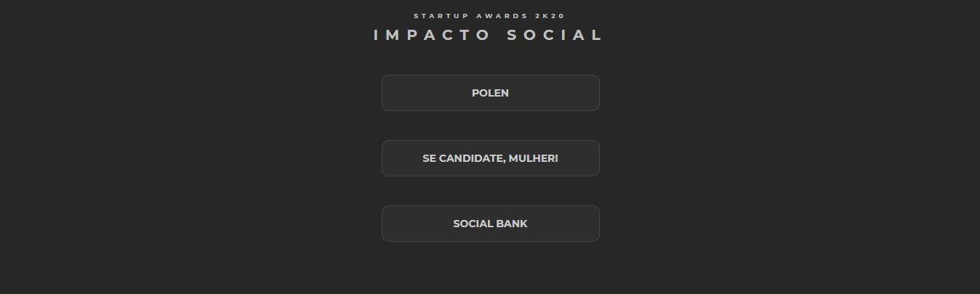
Task: Open the SOCIAL BANK startup option
Action: 490,224
